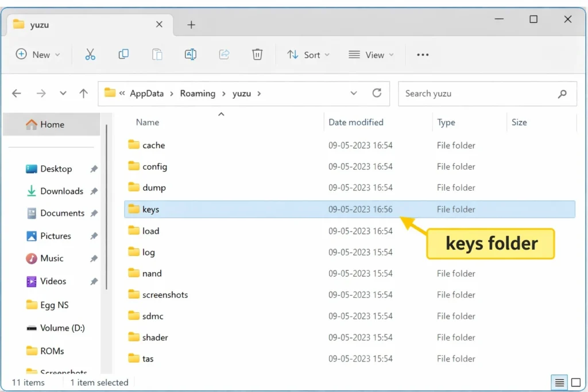The width and height of the screenshot is (588, 392).
Task: Cut the selected keys folder
Action: [x=90, y=55]
